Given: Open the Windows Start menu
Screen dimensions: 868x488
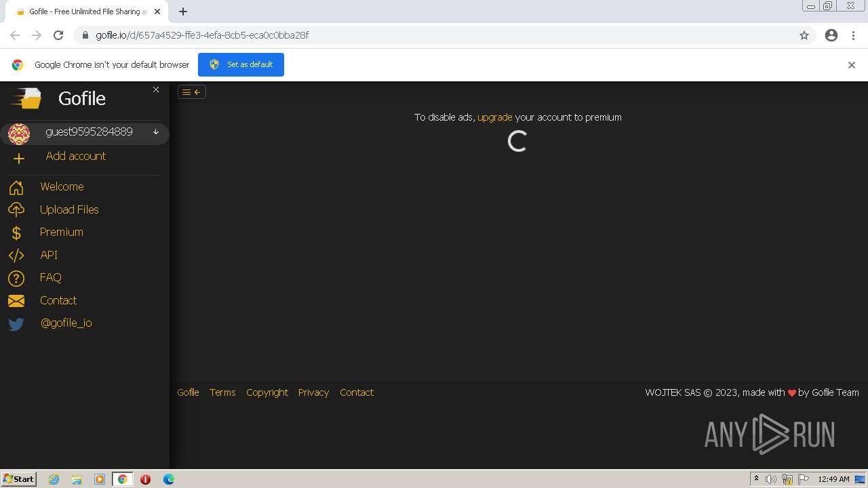Looking at the screenshot, I should [19, 479].
